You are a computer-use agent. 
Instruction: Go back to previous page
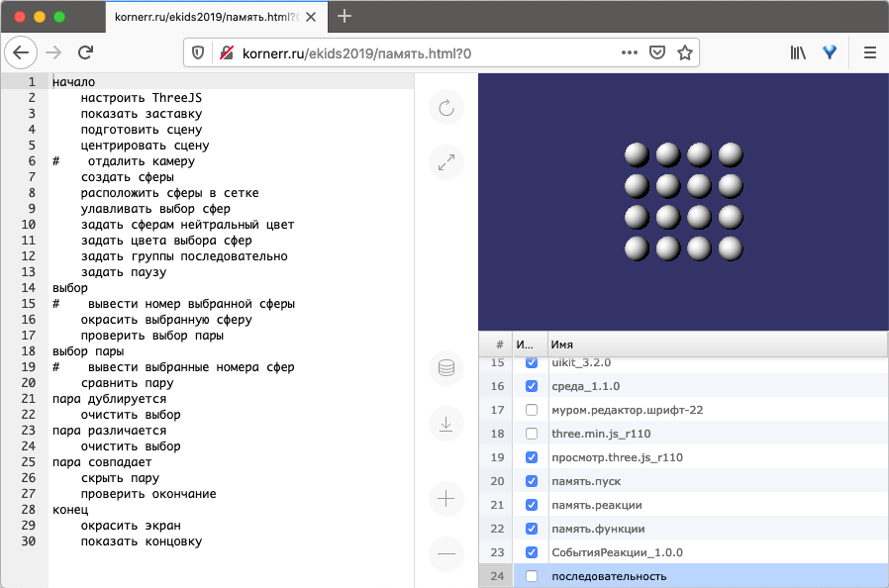[x=21, y=52]
